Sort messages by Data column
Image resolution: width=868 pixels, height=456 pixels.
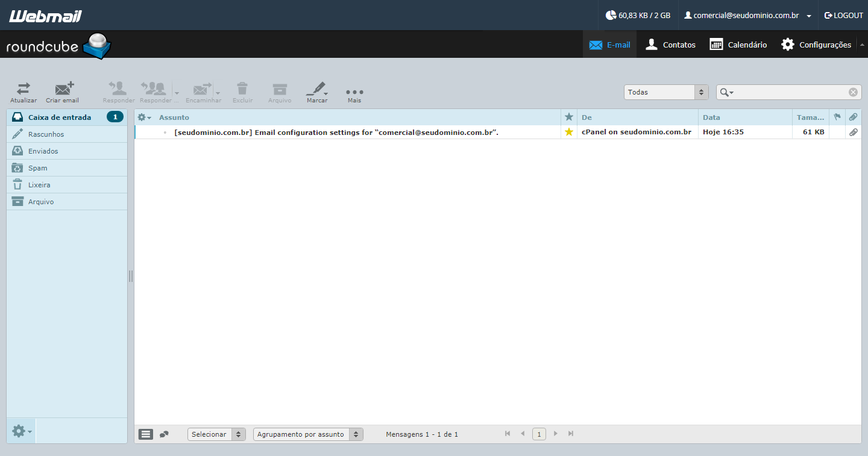click(x=711, y=117)
